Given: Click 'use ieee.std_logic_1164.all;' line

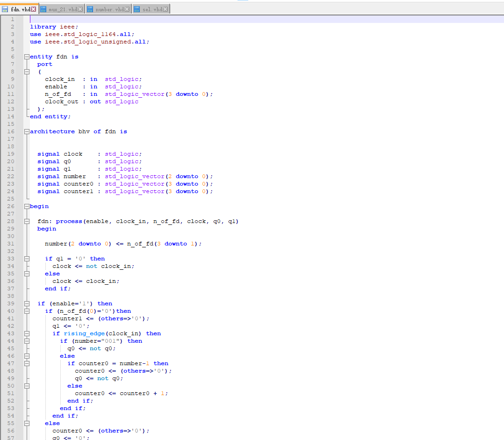Looking at the screenshot, I should point(82,34).
